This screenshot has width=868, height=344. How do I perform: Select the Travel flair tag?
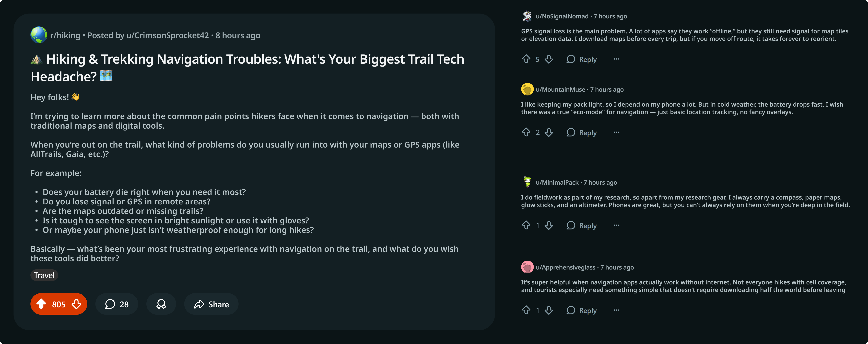pos(44,275)
